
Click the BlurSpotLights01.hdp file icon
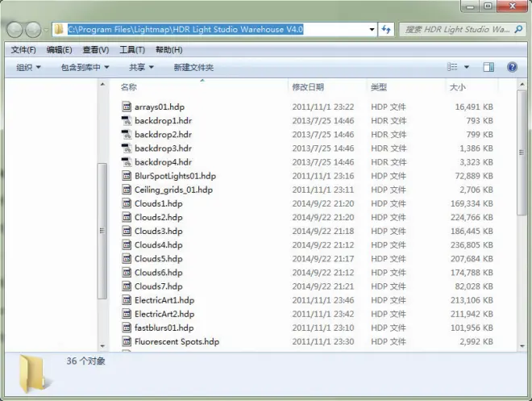click(127, 176)
